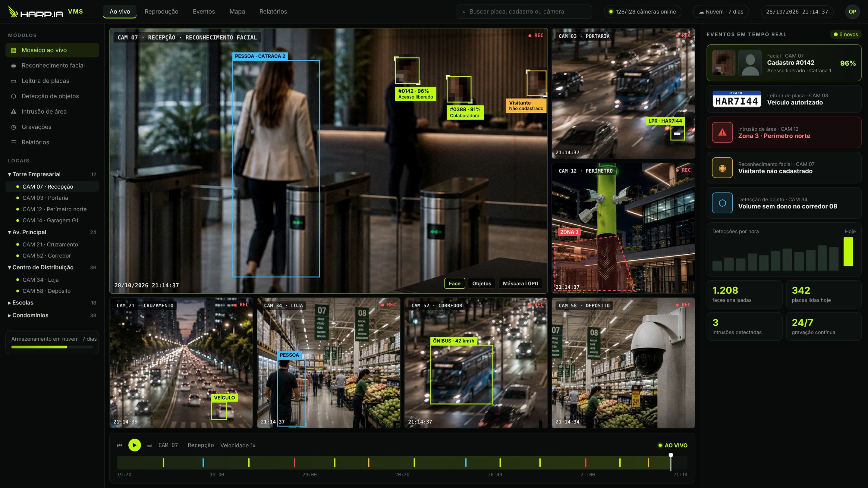Skip to previous recording in player bar
The image size is (868, 488).
119,445
